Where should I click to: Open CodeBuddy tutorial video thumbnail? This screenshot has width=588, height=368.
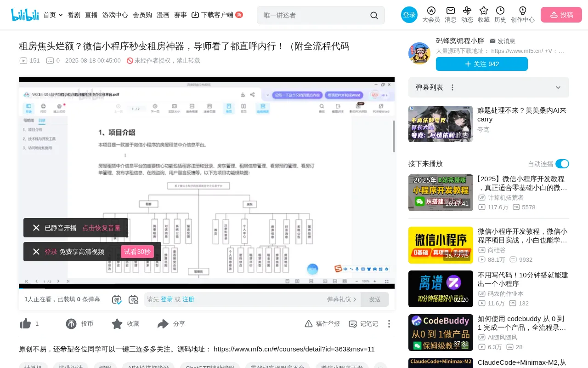click(441, 333)
